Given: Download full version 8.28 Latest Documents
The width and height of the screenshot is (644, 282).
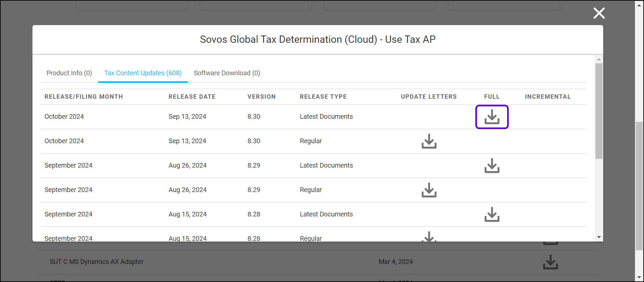Looking at the screenshot, I should tap(492, 215).
